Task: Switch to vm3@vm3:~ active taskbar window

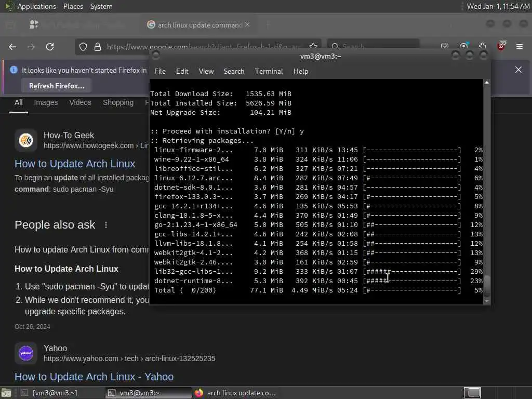Action: (x=148, y=393)
